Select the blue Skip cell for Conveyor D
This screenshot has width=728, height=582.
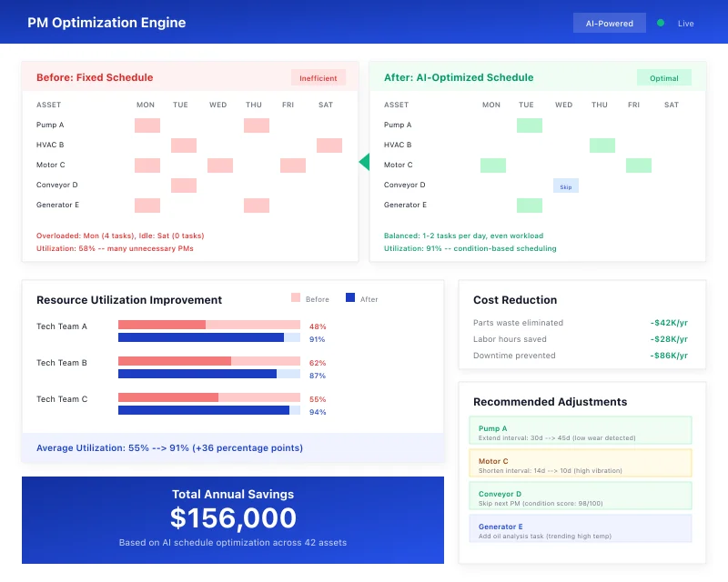click(565, 186)
